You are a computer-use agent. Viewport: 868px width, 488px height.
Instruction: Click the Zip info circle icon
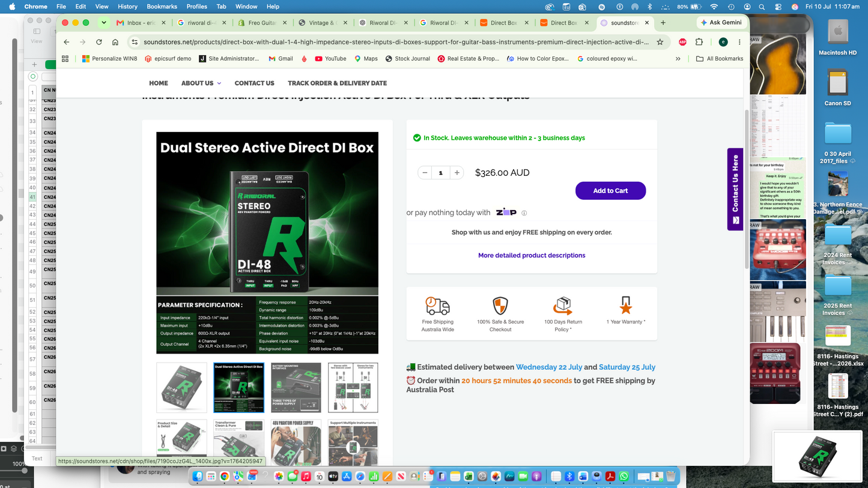(x=524, y=213)
